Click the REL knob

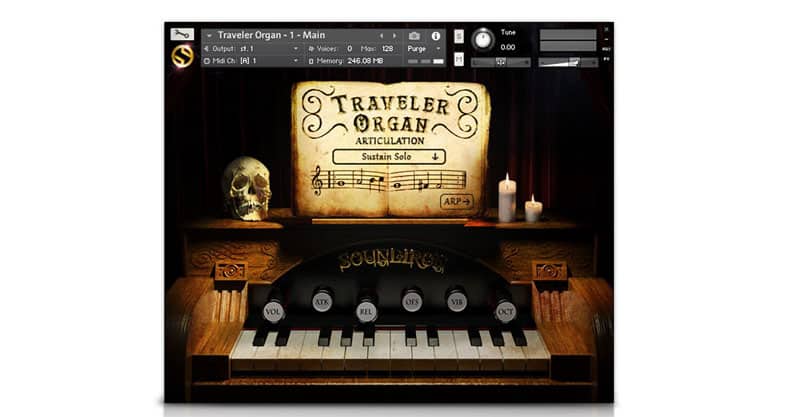pyautogui.click(x=366, y=311)
